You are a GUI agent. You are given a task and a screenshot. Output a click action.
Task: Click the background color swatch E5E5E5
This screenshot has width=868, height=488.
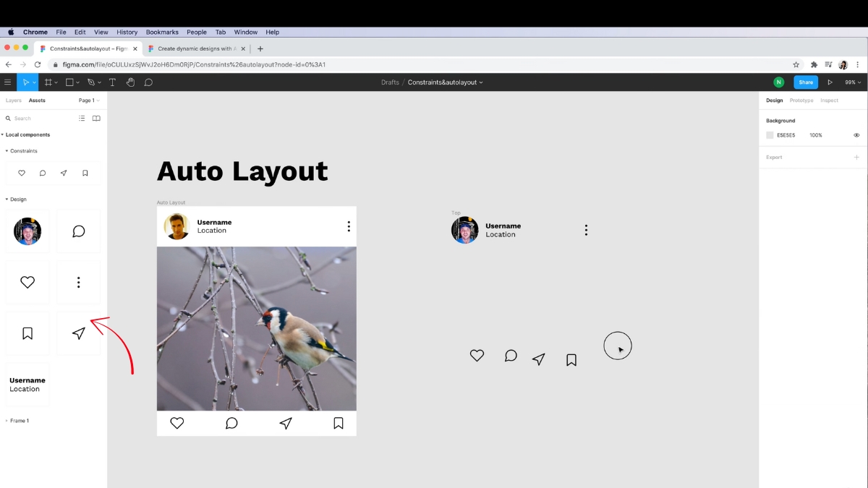pos(770,135)
